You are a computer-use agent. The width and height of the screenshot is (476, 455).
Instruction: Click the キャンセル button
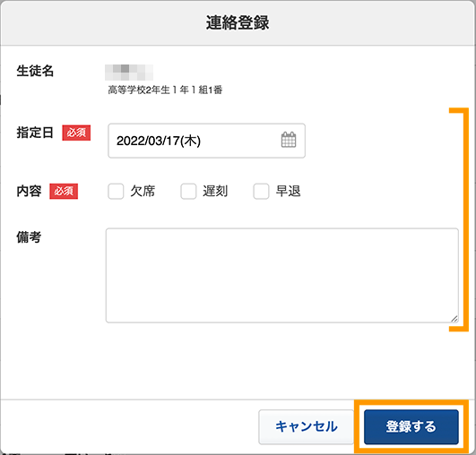tap(306, 427)
